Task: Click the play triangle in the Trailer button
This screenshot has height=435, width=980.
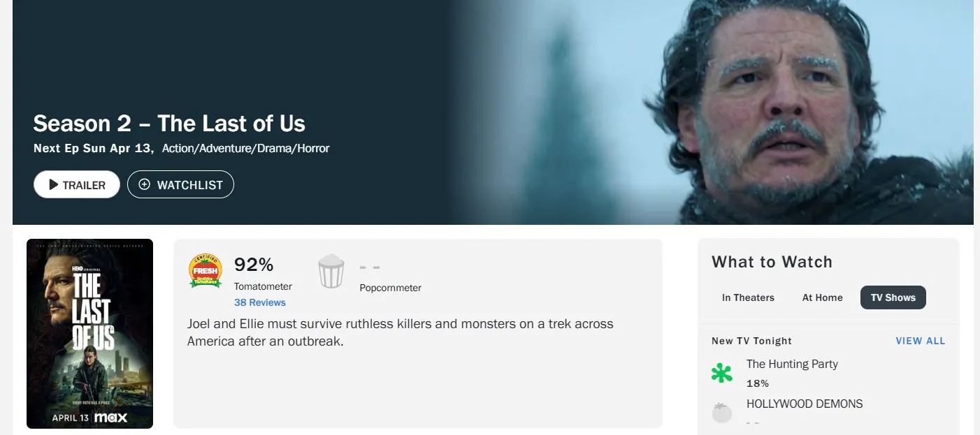Action: pos(54,185)
